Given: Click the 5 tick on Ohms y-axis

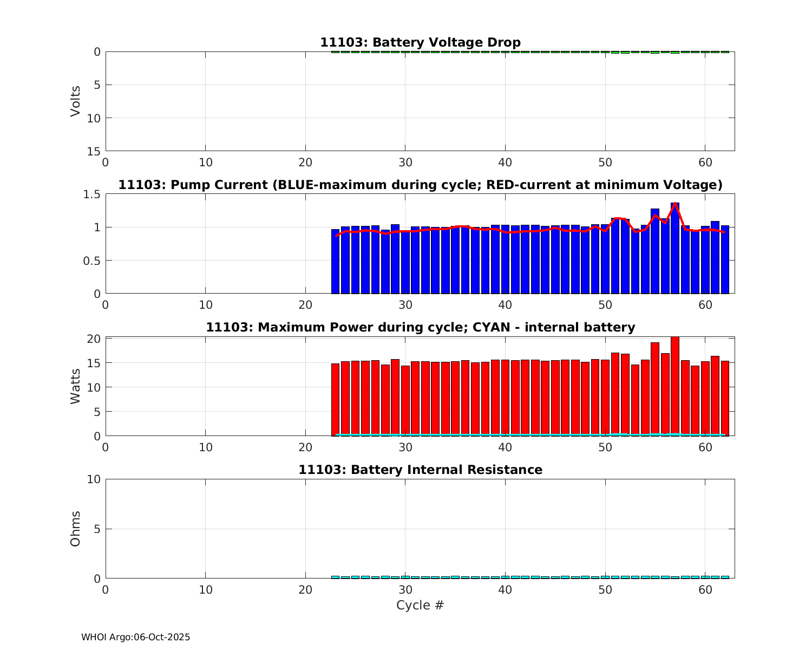Looking at the screenshot, I should point(97,529).
